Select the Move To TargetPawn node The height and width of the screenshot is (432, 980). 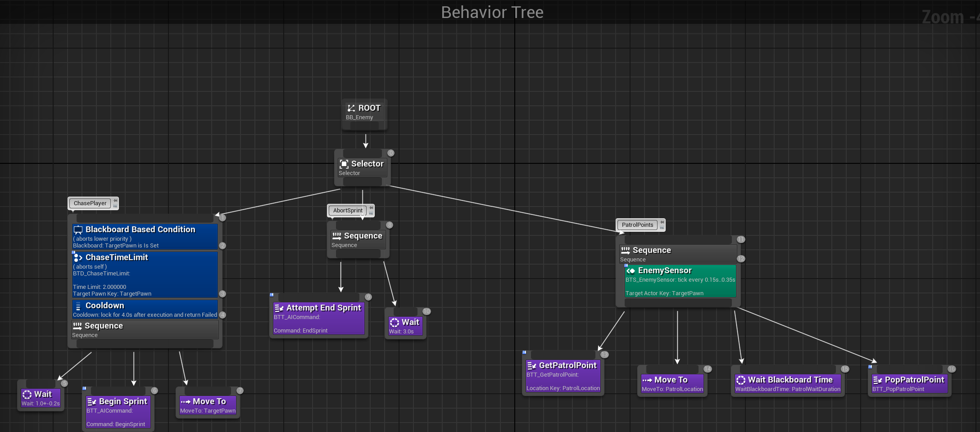click(208, 405)
